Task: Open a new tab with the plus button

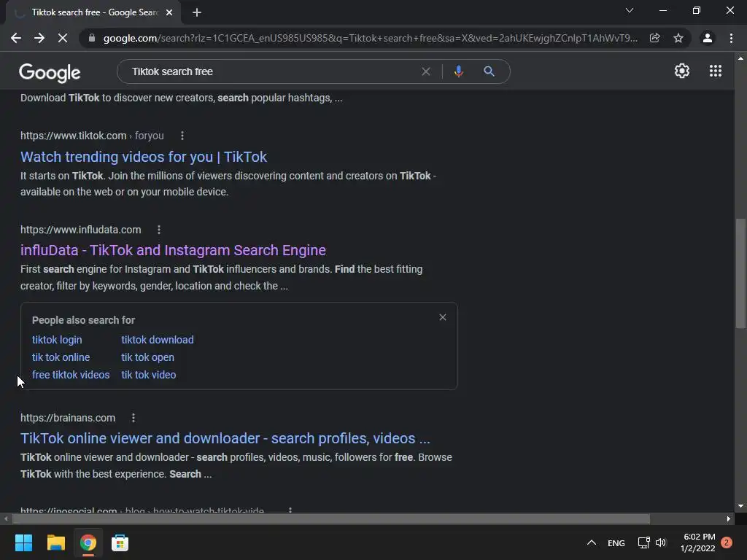Action: coord(197,12)
